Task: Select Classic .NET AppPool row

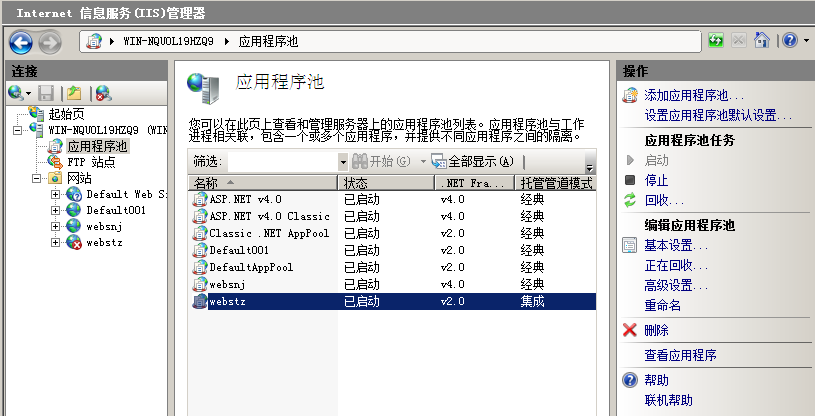Action: pos(392,233)
